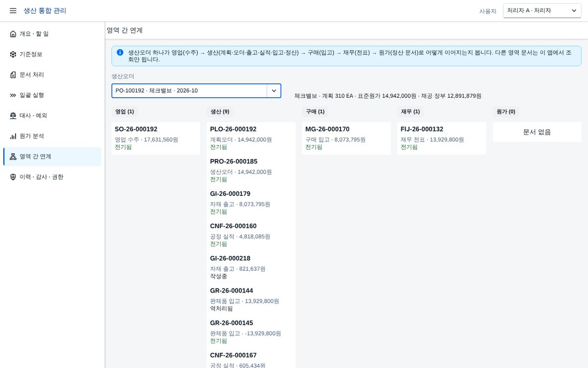
Task: Click the document icon beside 문서 처리
Action: click(13, 75)
